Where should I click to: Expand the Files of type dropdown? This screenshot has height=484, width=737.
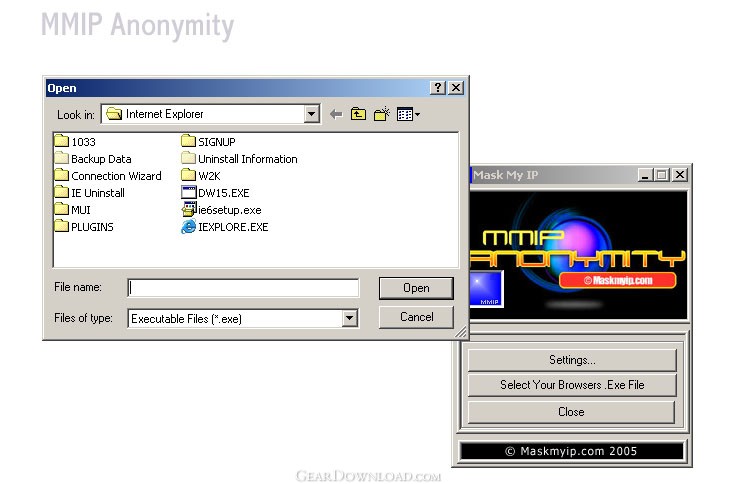(349, 318)
